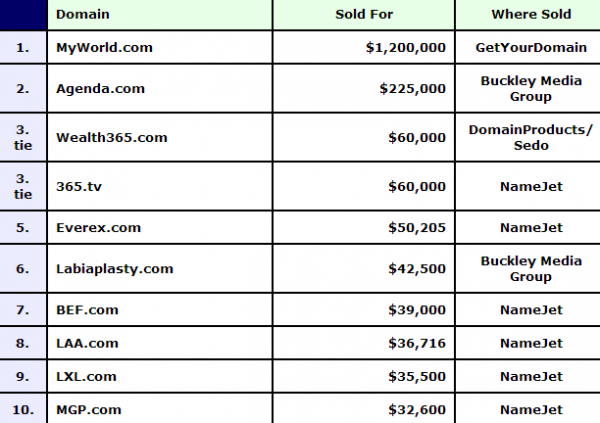600x423 pixels.
Task: Select the LXL.com domain name
Action: pyautogui.click(x=86, y=376)
